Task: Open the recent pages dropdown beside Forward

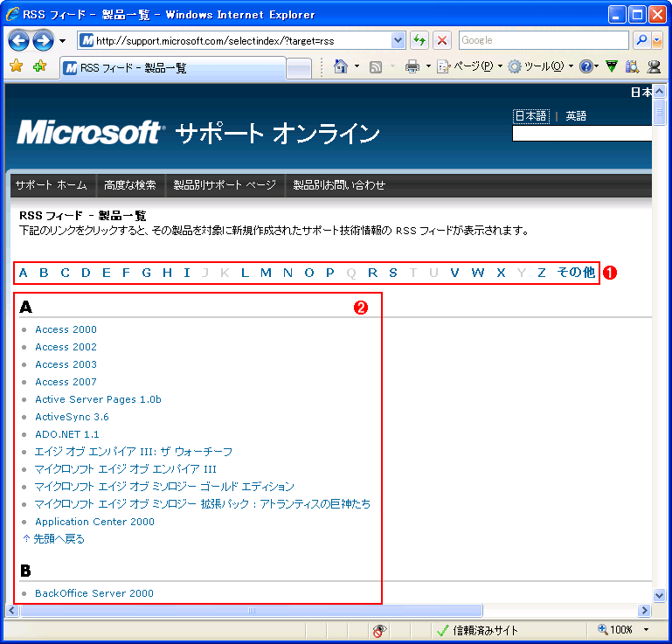Action: (x=63, y=41)
